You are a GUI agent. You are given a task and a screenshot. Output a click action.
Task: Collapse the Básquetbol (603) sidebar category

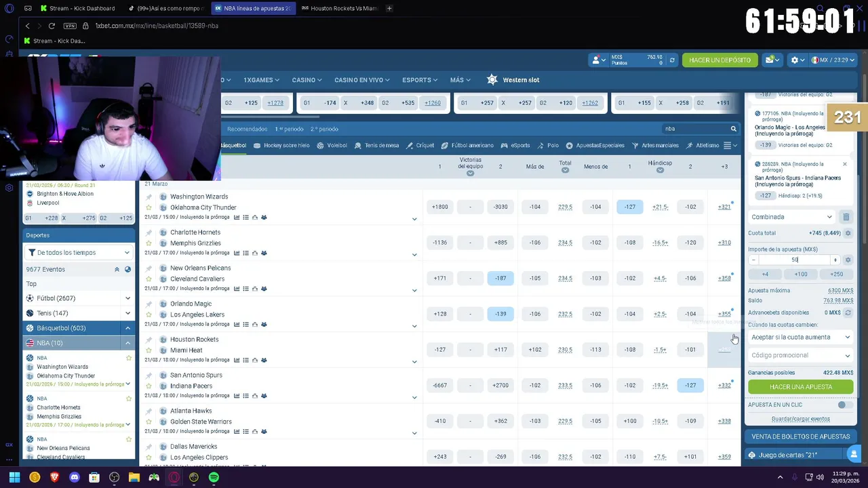[127, 328]
